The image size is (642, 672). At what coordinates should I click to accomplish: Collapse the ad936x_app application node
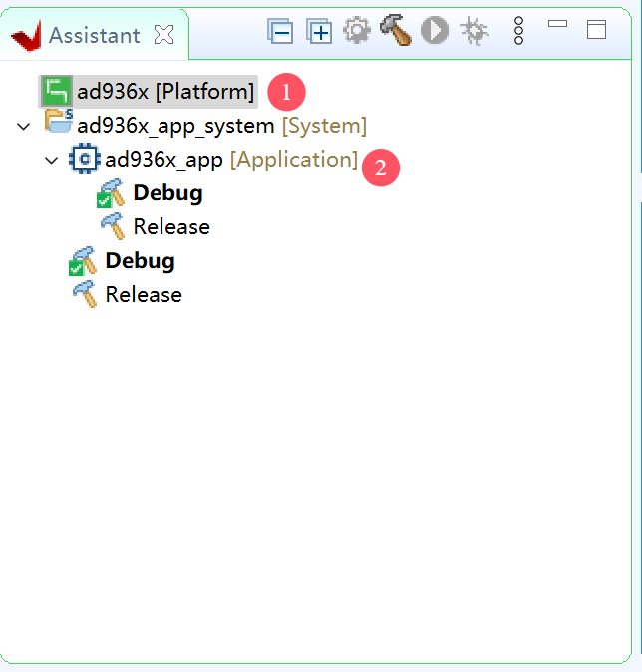(52, 160)
